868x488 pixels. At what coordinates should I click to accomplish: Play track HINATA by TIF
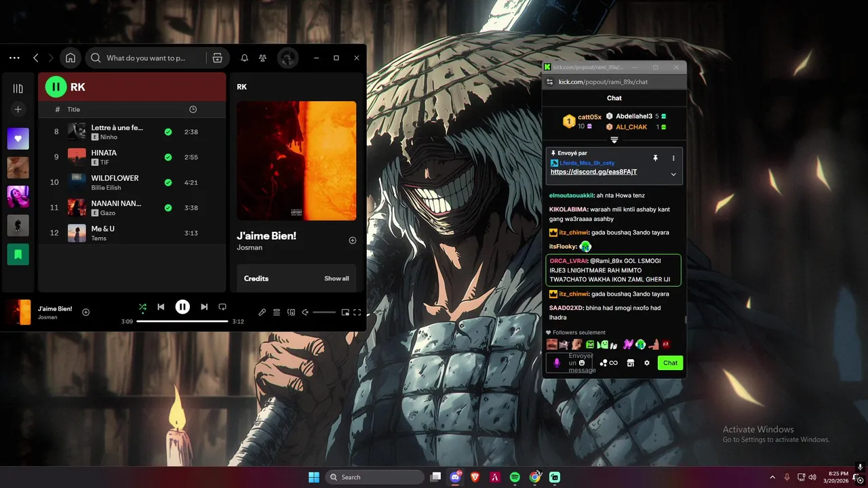[x=132, y=157]
